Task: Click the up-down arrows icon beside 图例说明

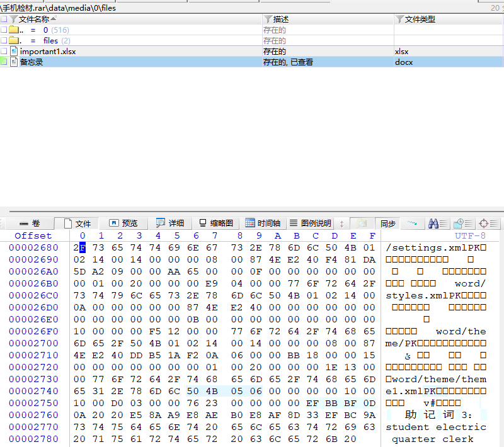Action: pos(342,224)
